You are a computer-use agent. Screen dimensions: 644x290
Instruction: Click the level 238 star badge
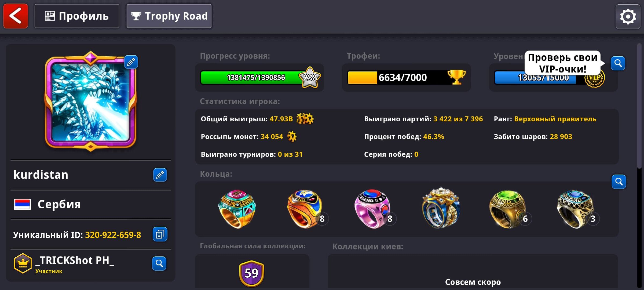click(310, 78)
